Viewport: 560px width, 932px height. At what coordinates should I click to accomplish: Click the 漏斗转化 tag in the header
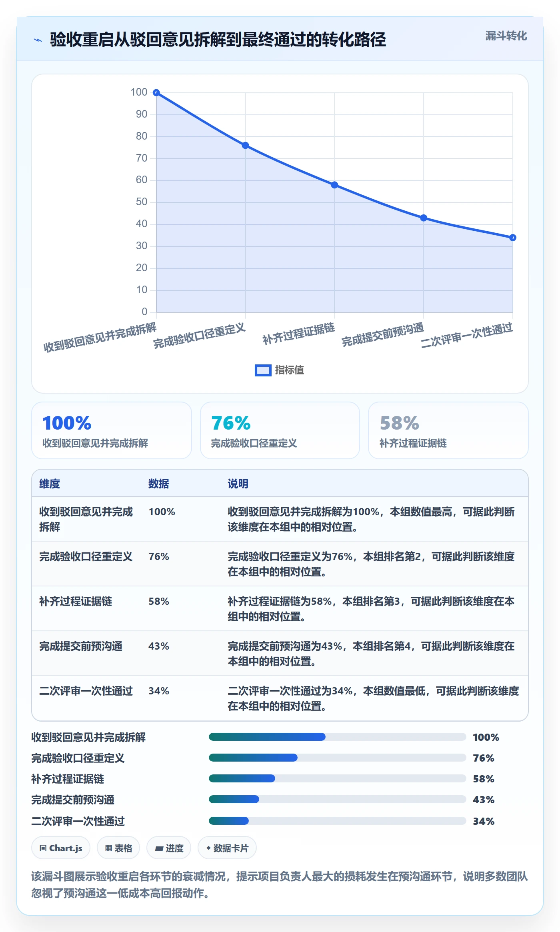coord(506,36)
